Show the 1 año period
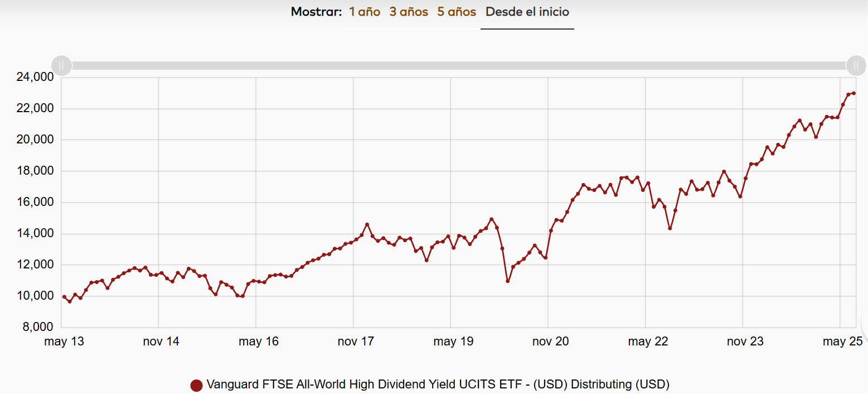The image size is (868, 394). pyautogui.click(x=365, y=12)
